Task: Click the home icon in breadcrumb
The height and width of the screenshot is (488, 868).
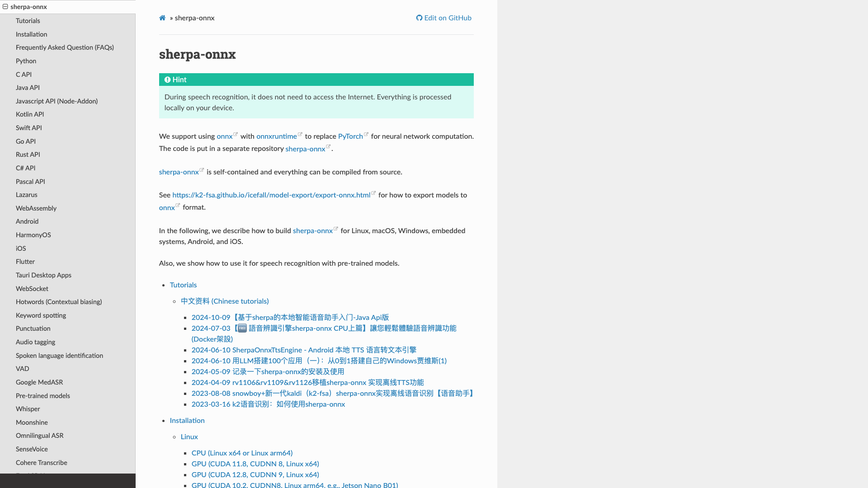Action: (x=162, y=18)
